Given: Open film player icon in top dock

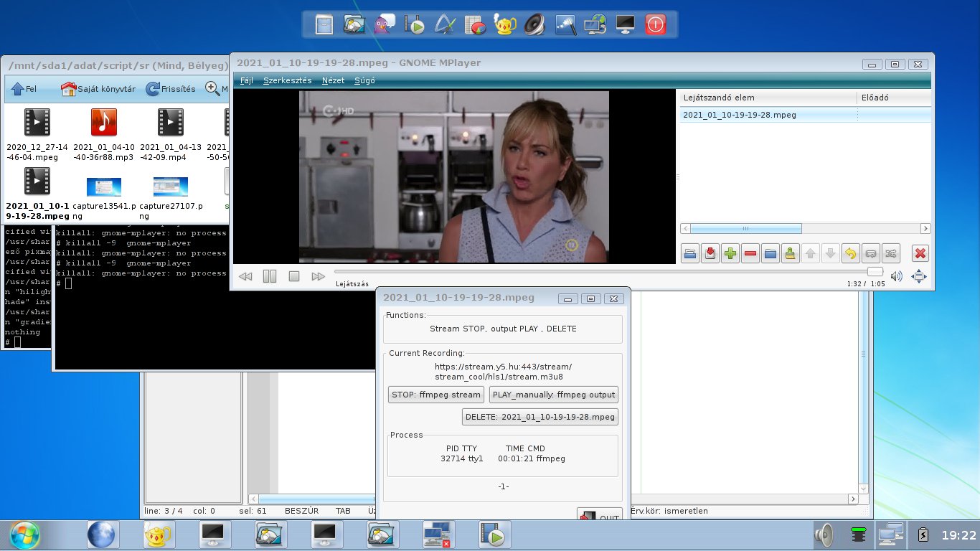Looking at the screenshot, I should coord(414,25).
